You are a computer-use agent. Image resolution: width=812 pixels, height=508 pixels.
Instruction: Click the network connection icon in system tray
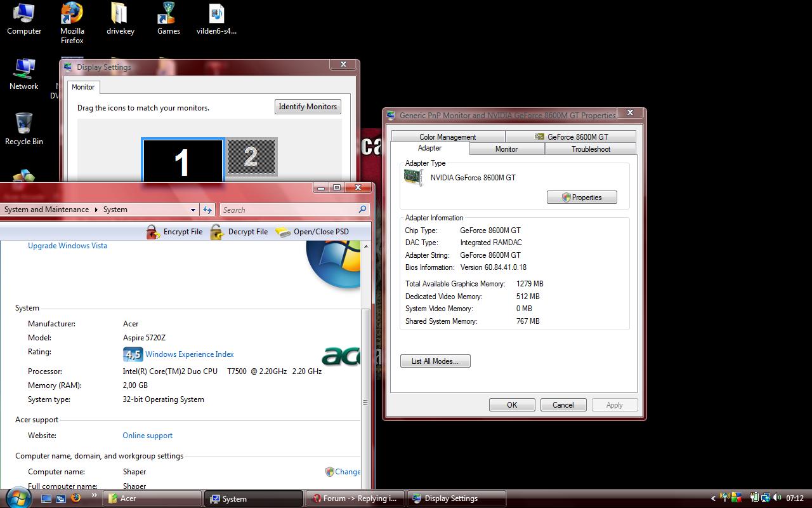point(766,498)
